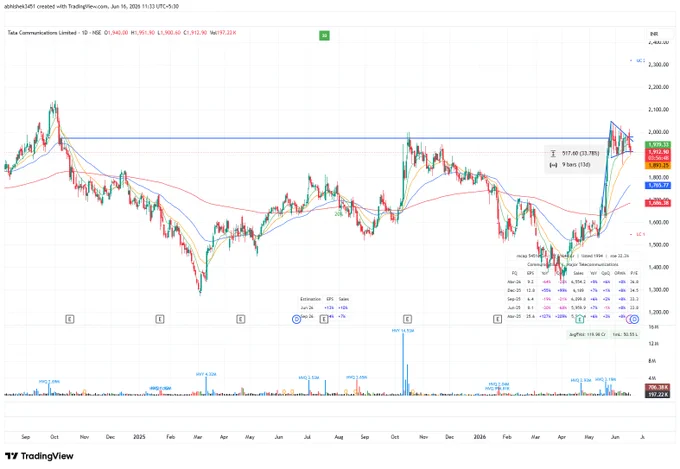Click the bars range icon in measurement box
The width and height of the screenshot is (680, 469).
coord(553,165)
